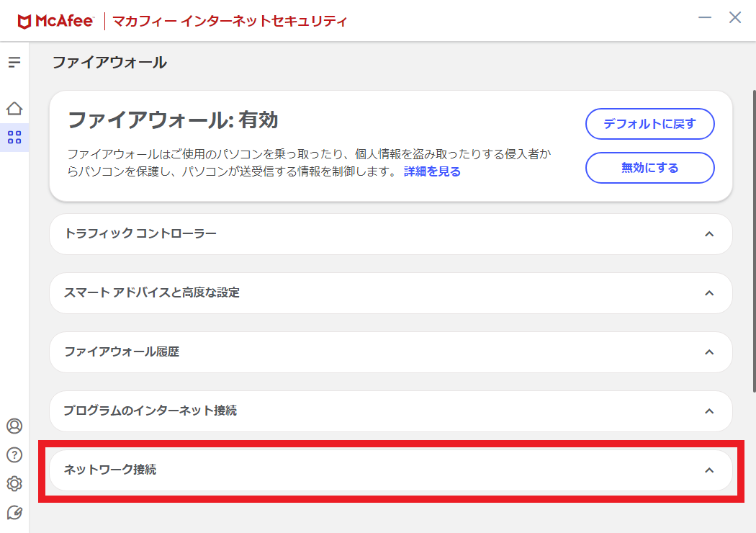Click the デフォルトに戻す button

650,124
